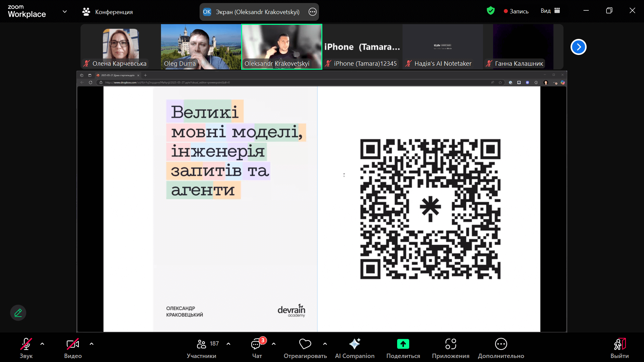
Task: Click the Запись recording indicator
Action: tap(516, 11)
